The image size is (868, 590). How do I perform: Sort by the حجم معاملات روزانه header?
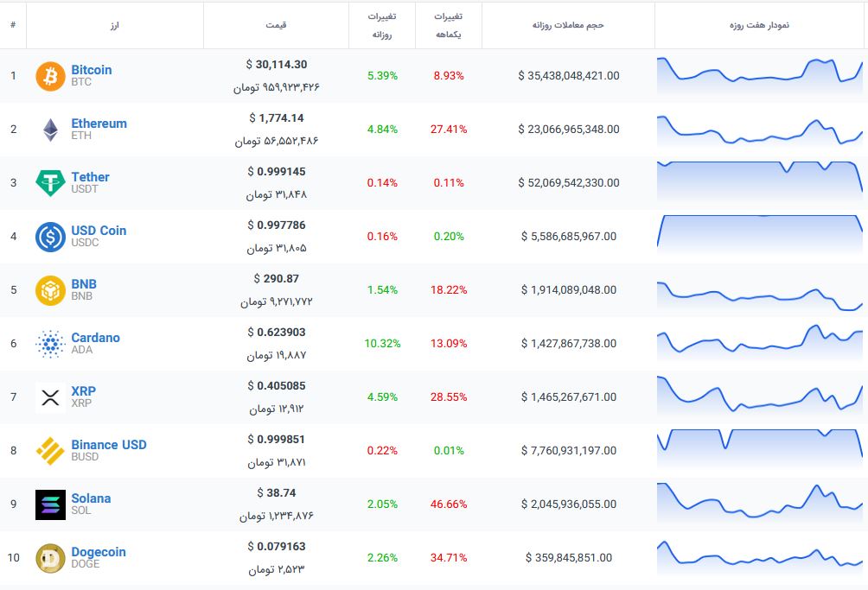click(568, 25)
